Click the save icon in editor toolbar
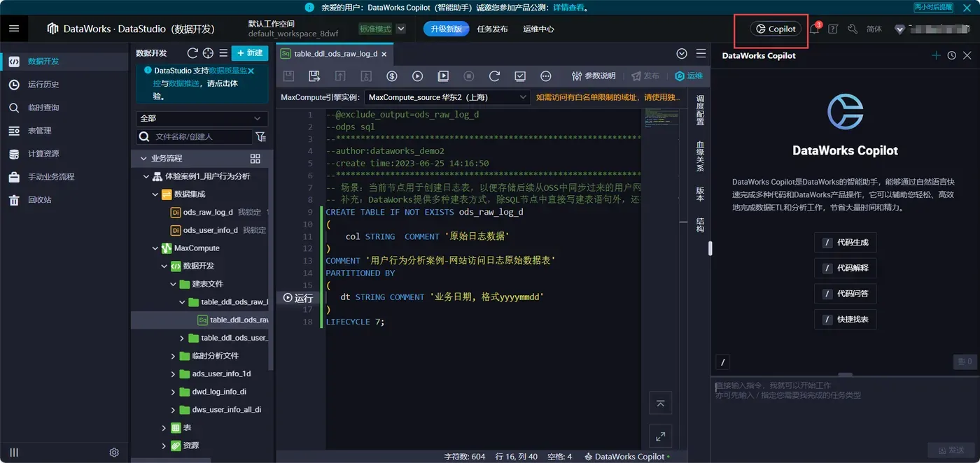 [288, 76]
